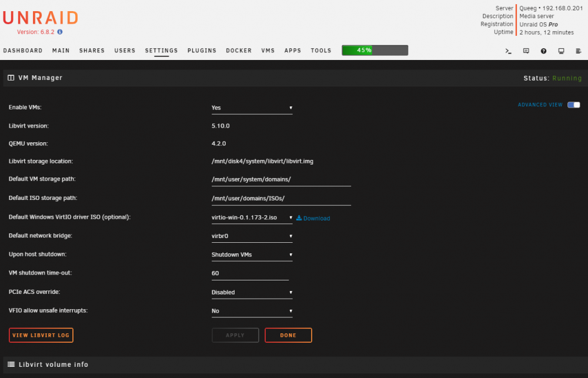Click the Version: 6.8.2 text
The width and height of the screenshot is (588, 378).
pos(36,32)
